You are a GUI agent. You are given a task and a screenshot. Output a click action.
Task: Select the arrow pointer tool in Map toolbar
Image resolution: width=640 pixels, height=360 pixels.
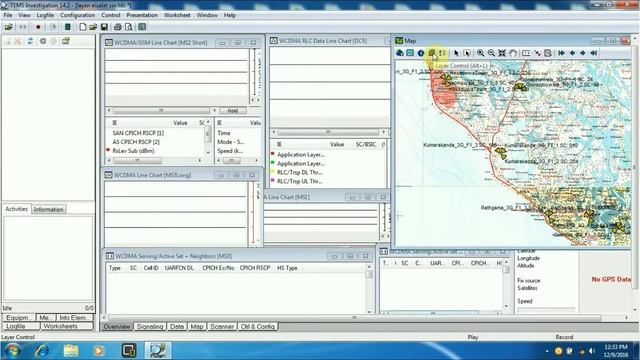(456, 53)
